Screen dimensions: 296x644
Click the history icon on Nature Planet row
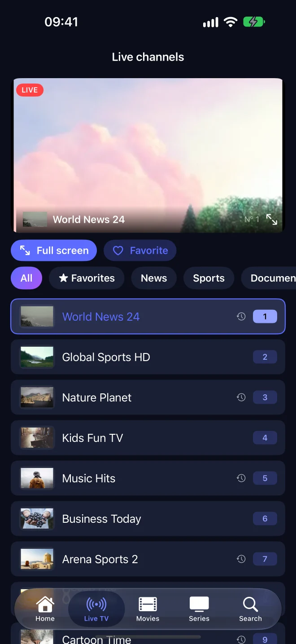[241, 397]
